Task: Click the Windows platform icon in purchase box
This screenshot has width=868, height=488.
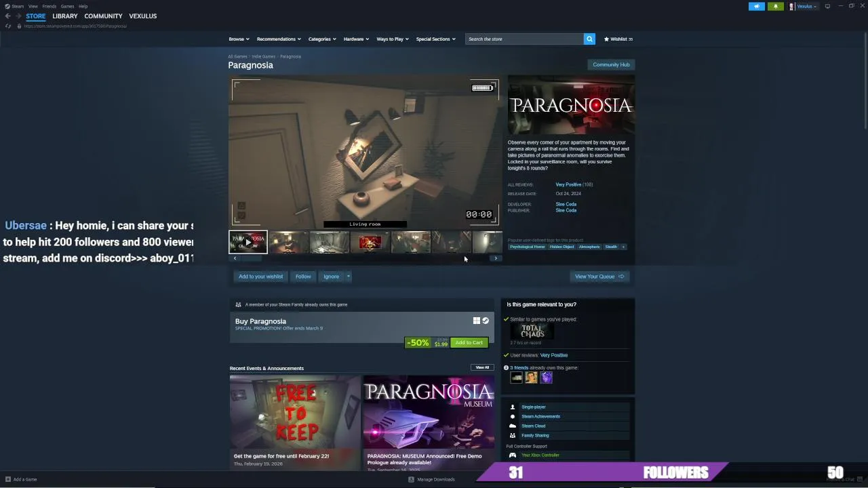Action: (477, 321)
